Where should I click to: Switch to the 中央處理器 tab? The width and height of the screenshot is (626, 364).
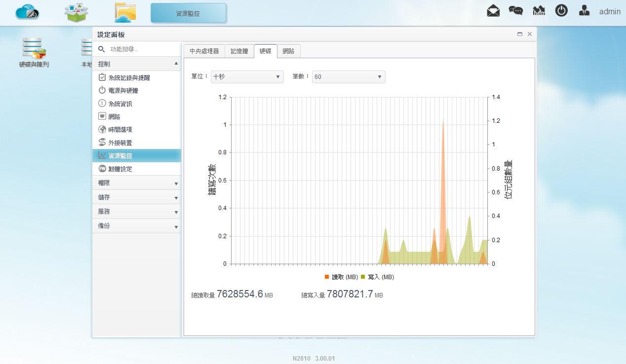[x=204, y=51]
